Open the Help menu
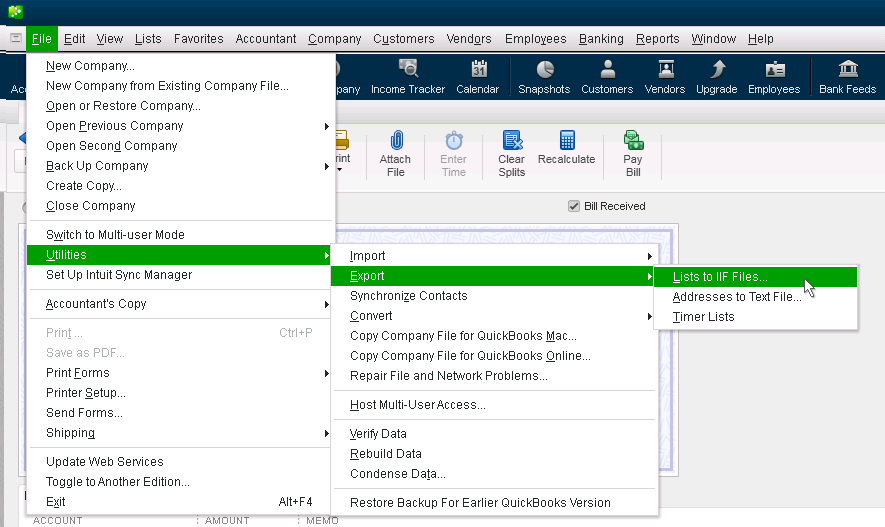The image size is (885, 527). pos(761,39)
